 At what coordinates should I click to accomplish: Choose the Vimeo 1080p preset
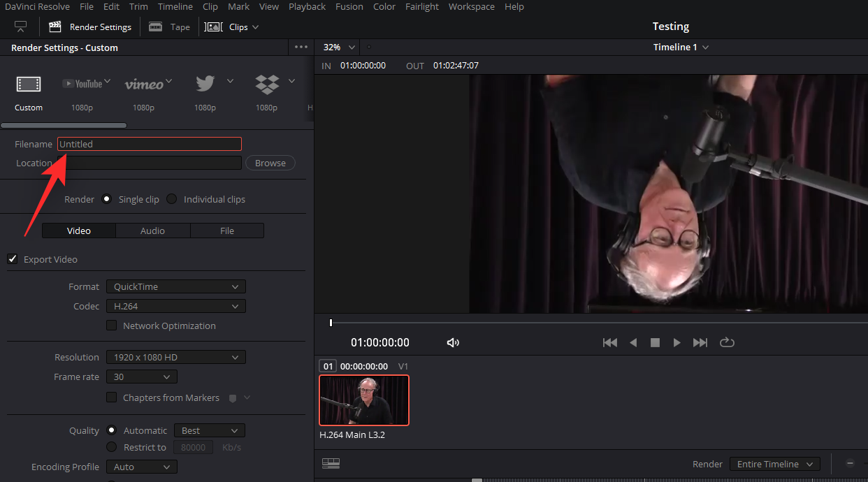pyautogui.click(x=143, y=85)
